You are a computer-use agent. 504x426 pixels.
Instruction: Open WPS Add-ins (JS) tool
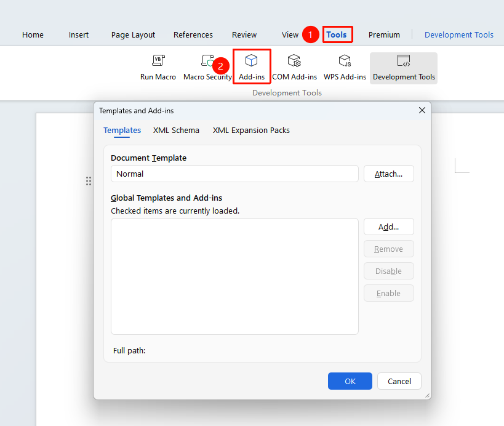point(345,68)
